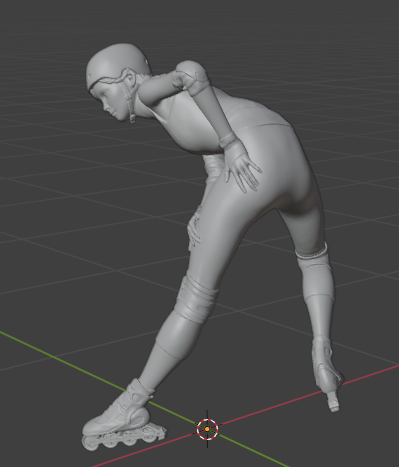
Task: Click the 3D cursor at the world origin
Action: click(207, 429)
